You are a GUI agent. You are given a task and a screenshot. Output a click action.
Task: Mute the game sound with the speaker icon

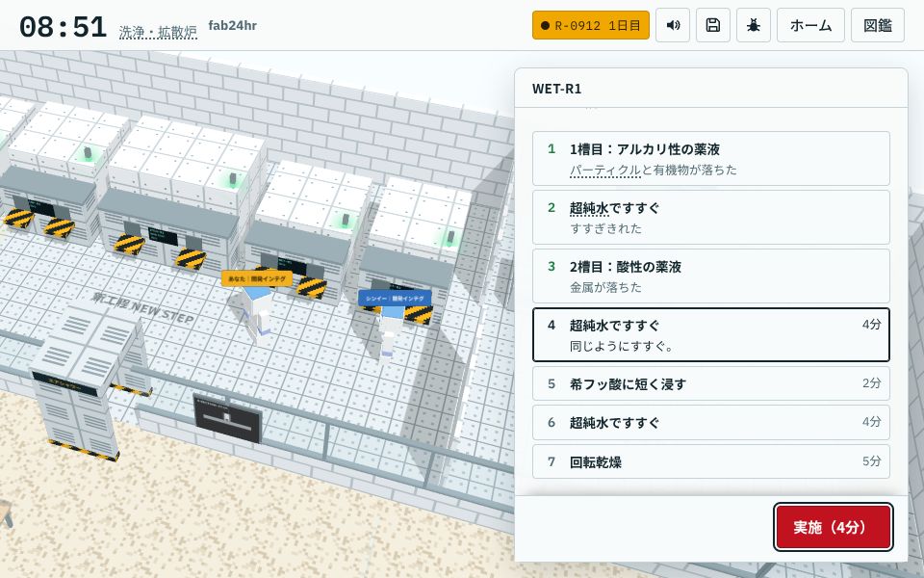click(673, 25)
